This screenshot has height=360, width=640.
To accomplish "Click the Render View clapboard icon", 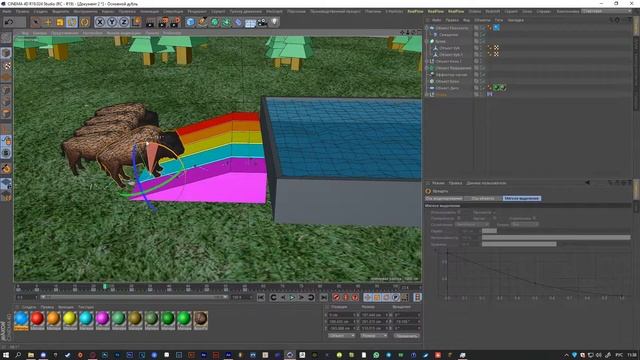I will (x=151, y=22).
